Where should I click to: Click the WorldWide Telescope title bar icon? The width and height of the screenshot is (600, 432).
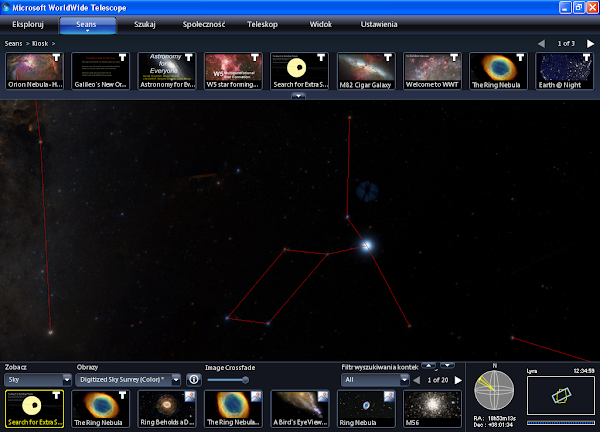pyautogui.click(x=6, y=7)
